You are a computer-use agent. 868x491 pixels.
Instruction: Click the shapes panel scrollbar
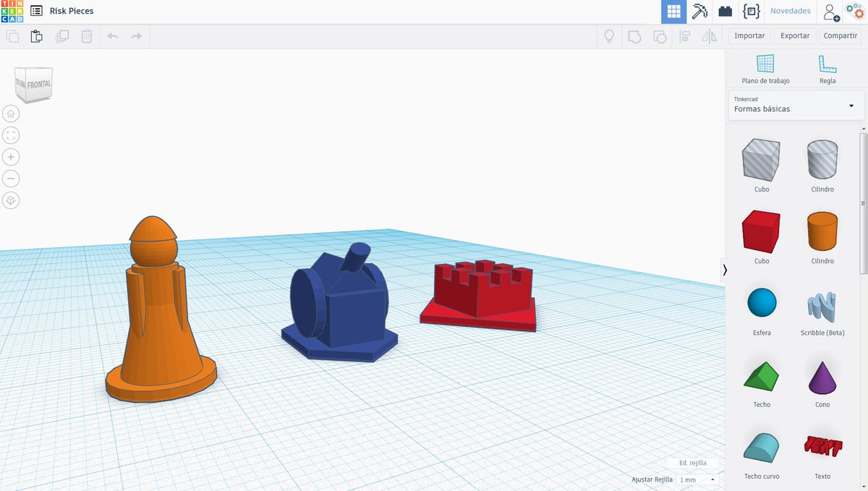click(x=864, y=202)
